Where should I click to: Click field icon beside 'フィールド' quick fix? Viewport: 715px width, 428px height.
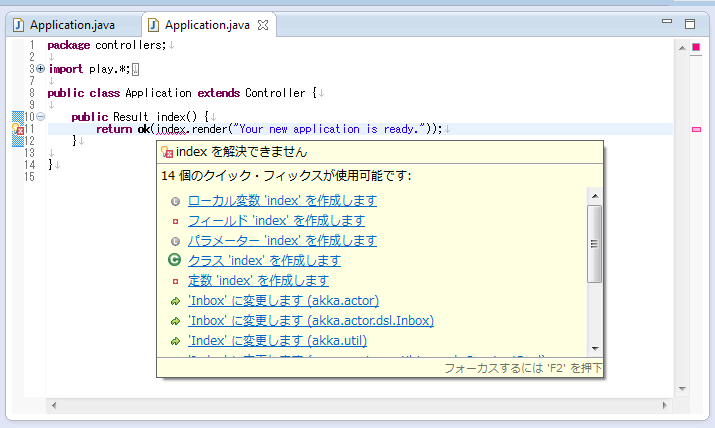(x=175, y=222)
